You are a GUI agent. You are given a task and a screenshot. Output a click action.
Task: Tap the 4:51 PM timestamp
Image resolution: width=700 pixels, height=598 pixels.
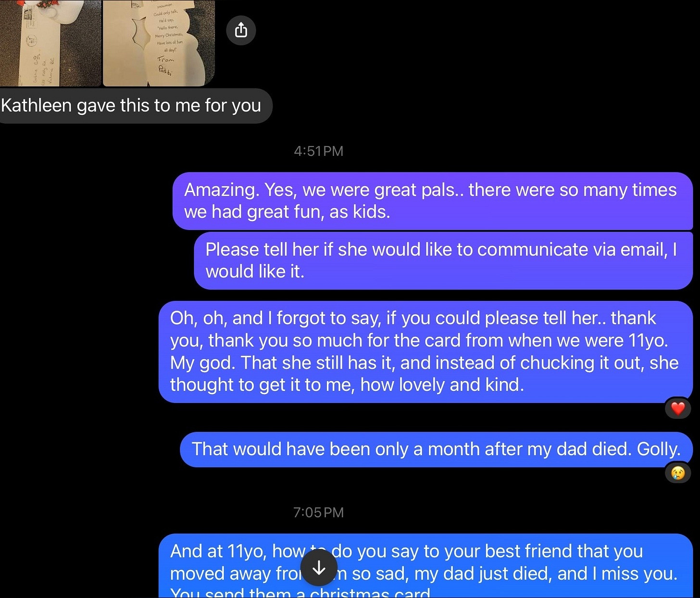pyautogui.click(x=319, y=151)
